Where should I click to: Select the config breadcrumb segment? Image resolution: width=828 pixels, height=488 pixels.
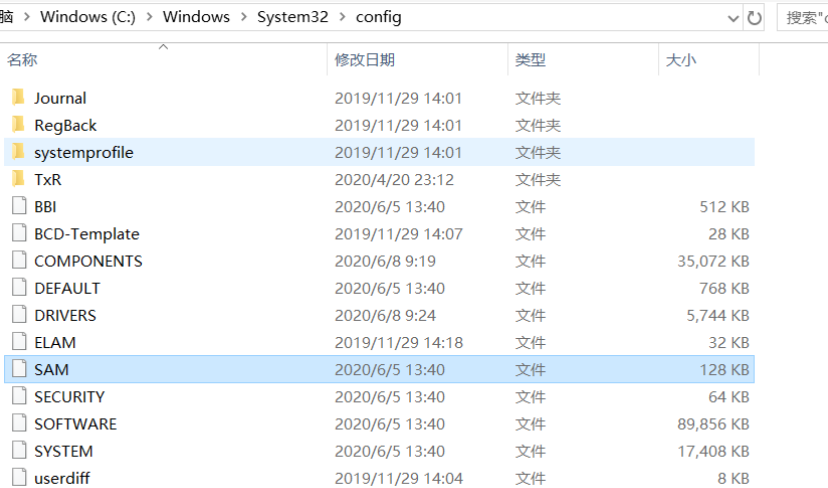click(378, 17)
